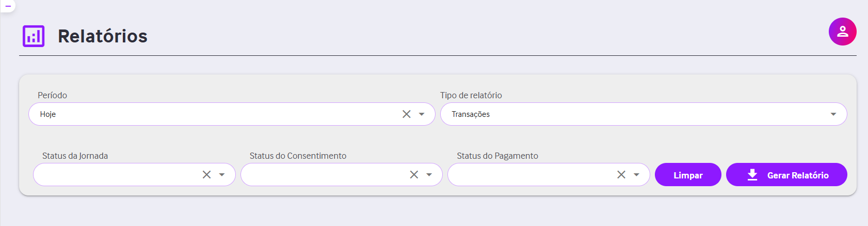Open the user profile avatar
Viewport: 868px width, 226px height.
coord(842,32)
